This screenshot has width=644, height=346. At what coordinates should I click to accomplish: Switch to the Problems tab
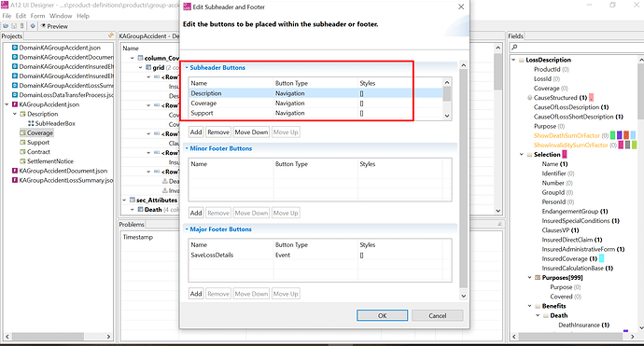[132, 225]
